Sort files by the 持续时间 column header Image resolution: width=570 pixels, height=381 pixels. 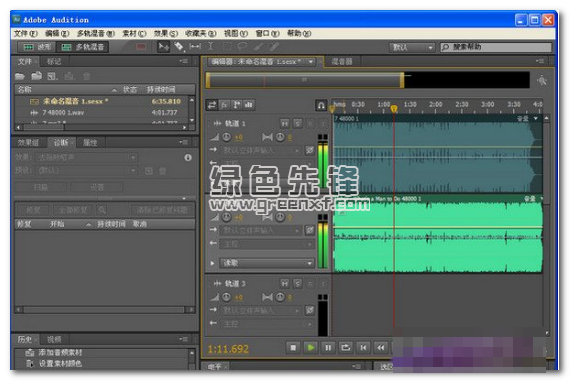(x=161, y=89)
